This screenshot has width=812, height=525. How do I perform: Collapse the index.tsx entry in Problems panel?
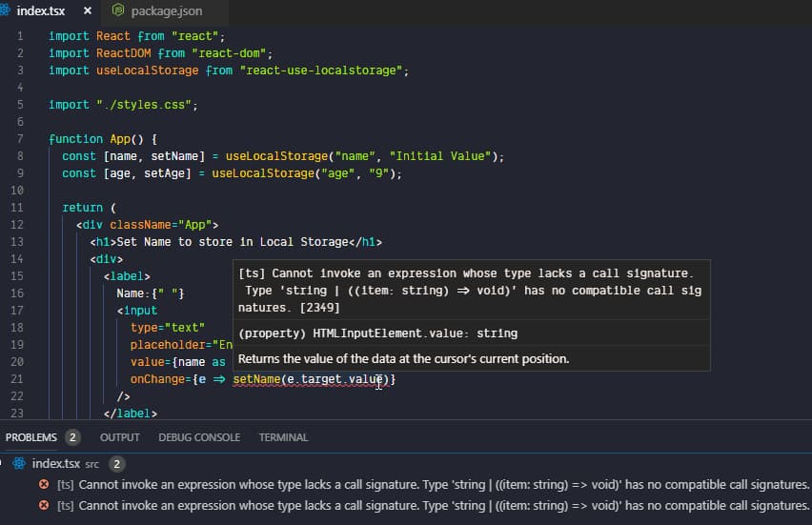[x=6, y=464]
